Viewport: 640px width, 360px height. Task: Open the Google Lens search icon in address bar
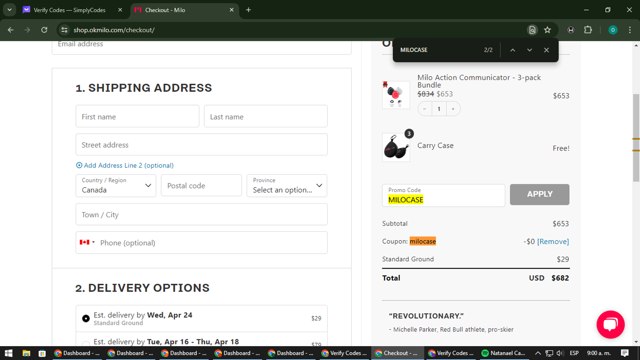pyautogui.click(x=532, y=30)
